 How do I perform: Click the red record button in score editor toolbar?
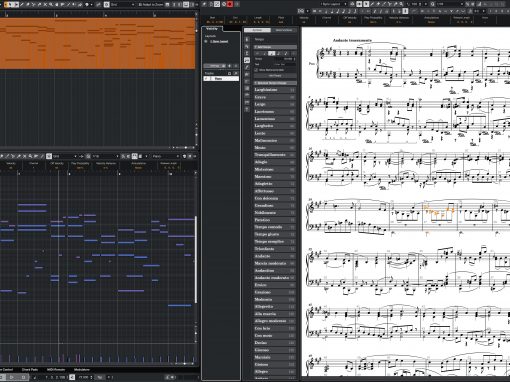click(x=230, y=4)
